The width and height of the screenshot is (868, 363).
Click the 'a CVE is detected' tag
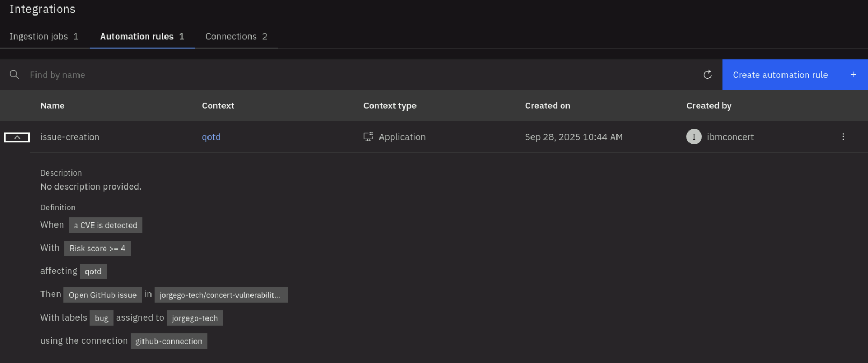point(105,226)
